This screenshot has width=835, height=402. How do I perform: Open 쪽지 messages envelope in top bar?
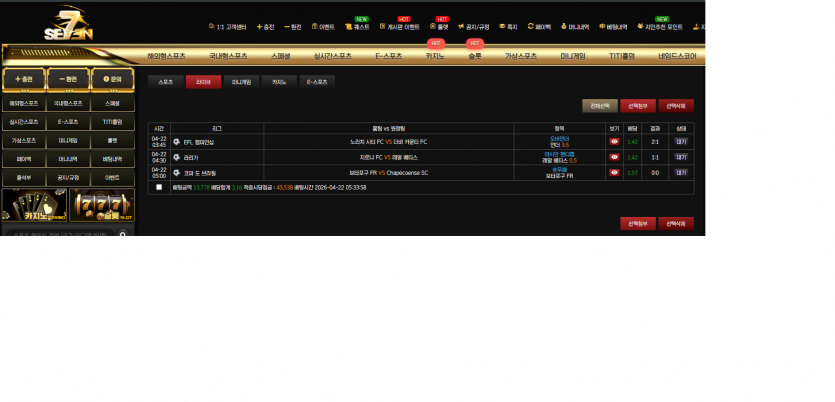click(x=509, y=27)
